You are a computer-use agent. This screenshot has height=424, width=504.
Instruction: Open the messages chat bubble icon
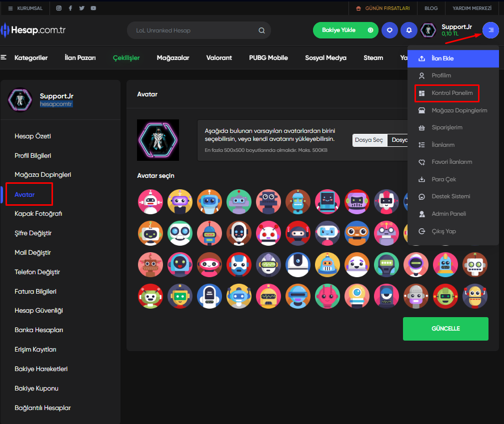coord(389,30)
